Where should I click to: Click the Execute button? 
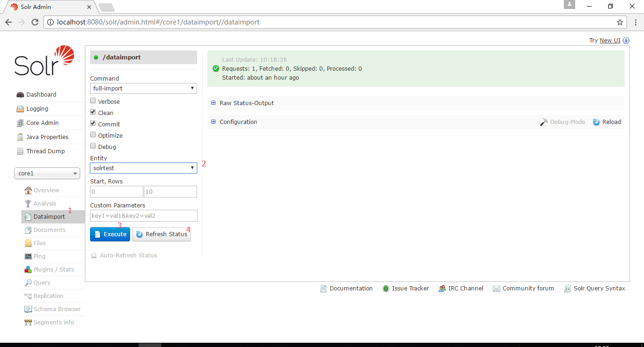coord(110,234)
